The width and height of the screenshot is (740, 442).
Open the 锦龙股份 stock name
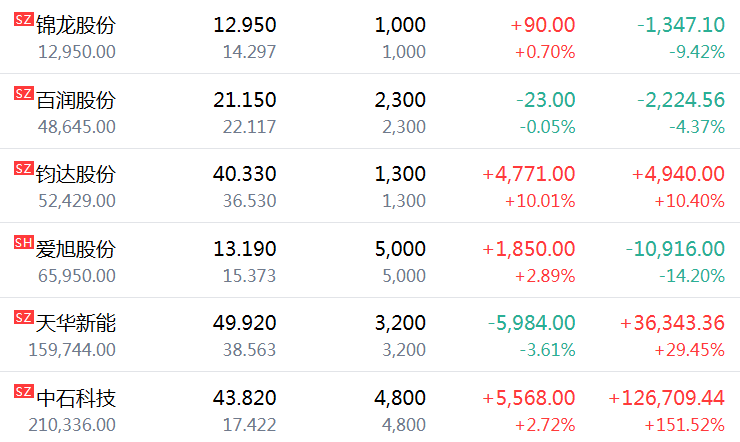[x=76, y=25]
